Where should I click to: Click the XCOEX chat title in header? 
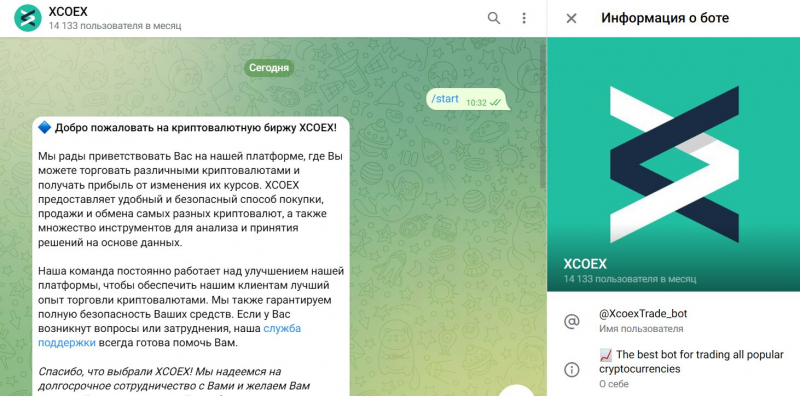68,11
